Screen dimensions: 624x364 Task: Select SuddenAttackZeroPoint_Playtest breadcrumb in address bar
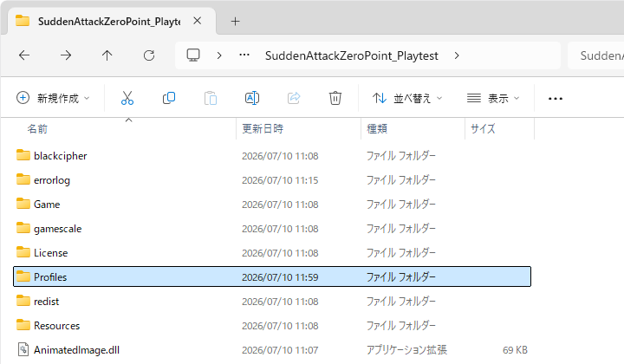tap(351, 55)
